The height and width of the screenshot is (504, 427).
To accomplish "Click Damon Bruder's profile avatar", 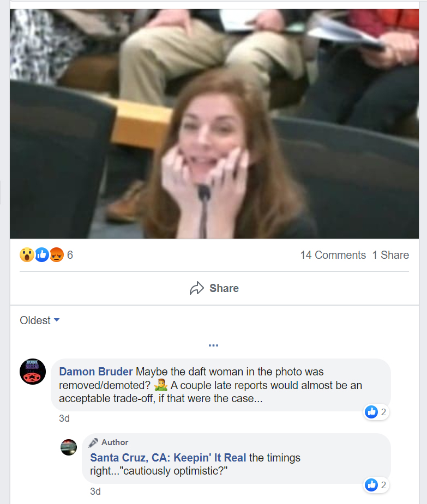I will pyautogui.click(x=33, y=372).
